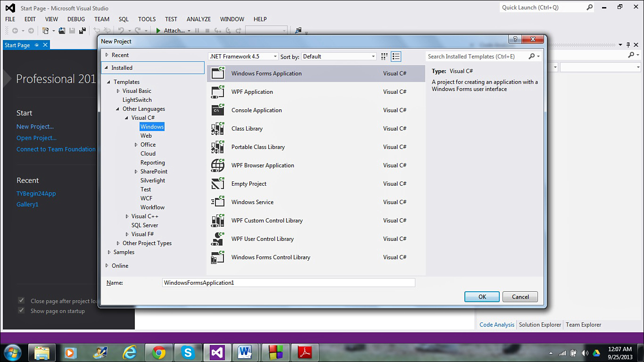The width and height of the screenshot is (644, 362).
Task: Click Quick Launch search magnifier icon
Action: click(589, 8)
